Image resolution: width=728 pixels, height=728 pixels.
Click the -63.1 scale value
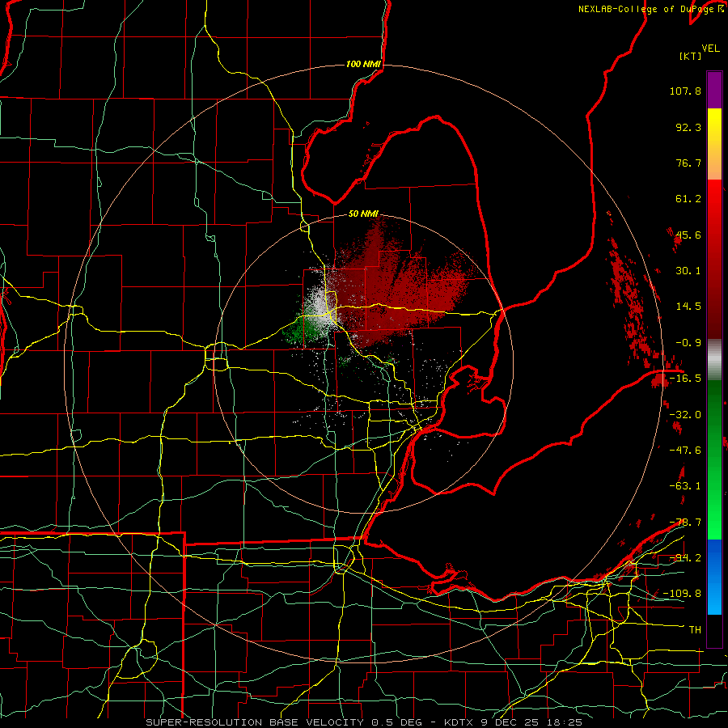point(685,486)
